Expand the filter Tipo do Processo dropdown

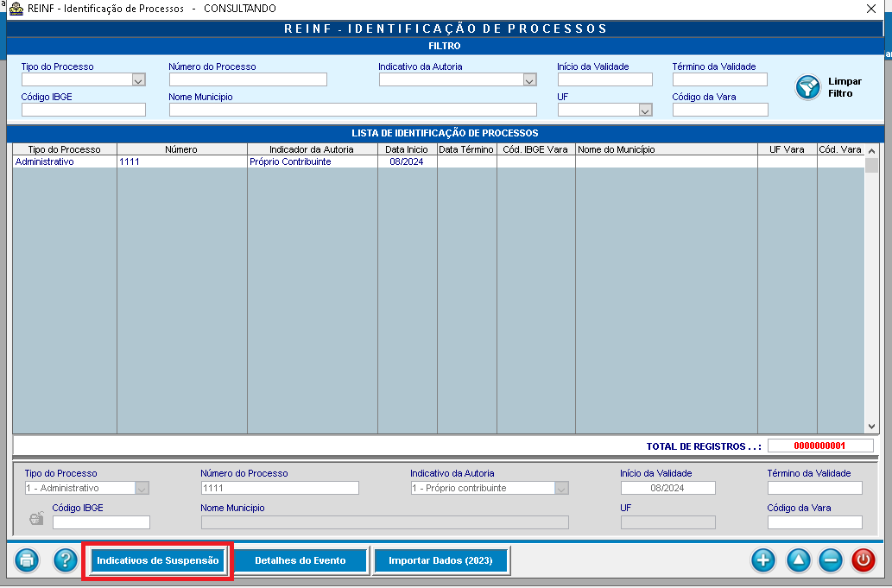(138, 80)
